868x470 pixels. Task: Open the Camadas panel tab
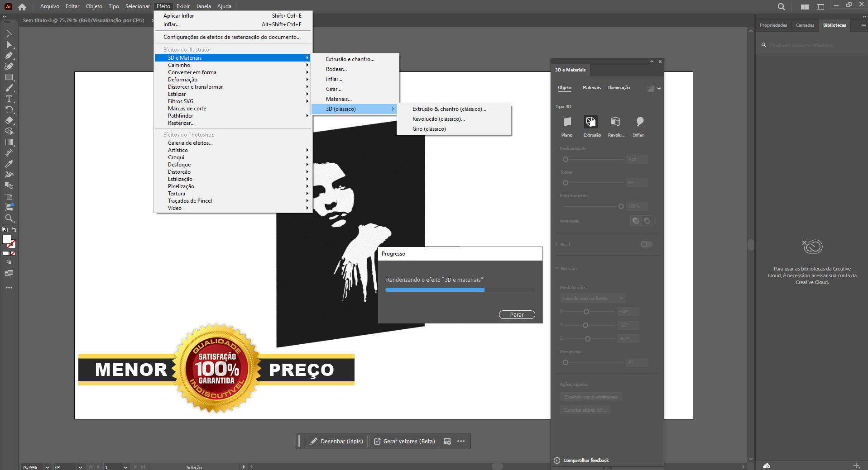point(805,25)
